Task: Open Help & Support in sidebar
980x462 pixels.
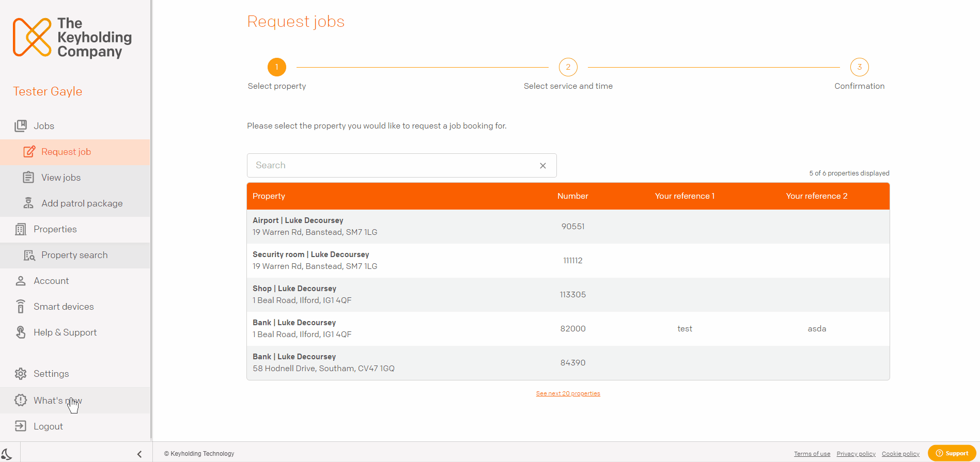Action: click(75, 332)
